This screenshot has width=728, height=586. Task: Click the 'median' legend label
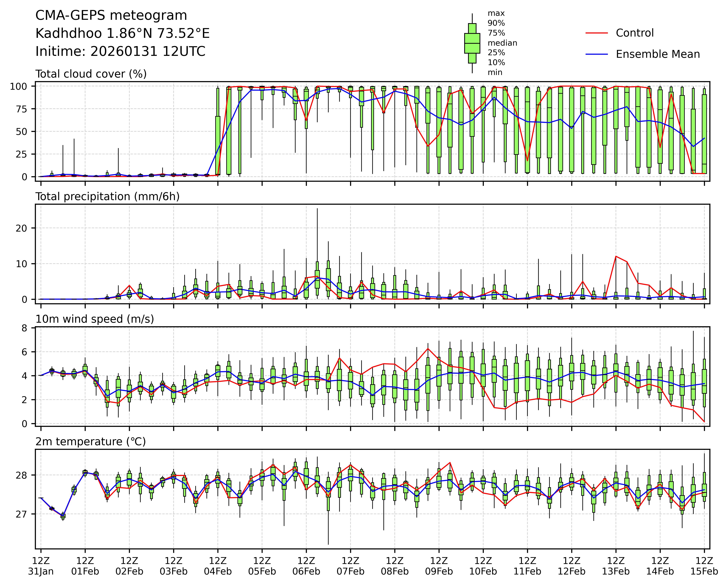tap(502, 43)
